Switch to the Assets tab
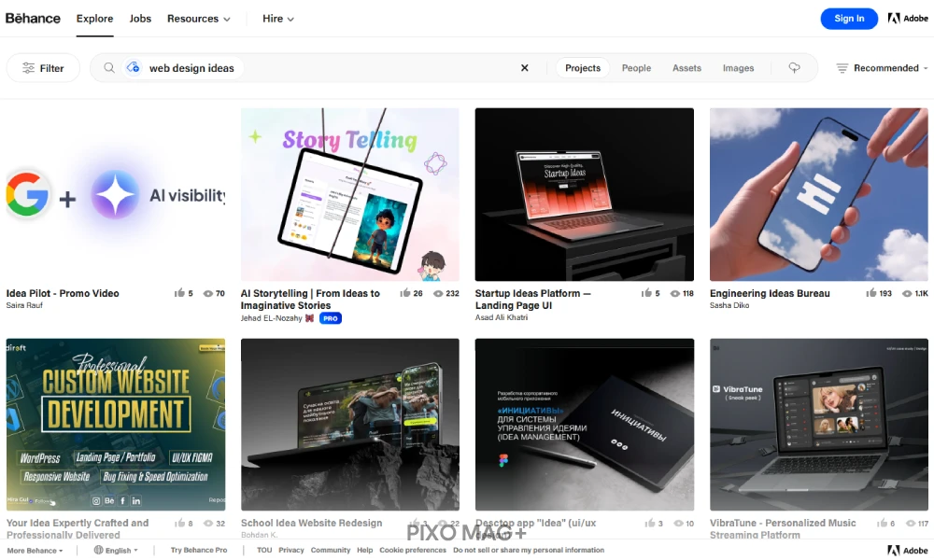 686,68
